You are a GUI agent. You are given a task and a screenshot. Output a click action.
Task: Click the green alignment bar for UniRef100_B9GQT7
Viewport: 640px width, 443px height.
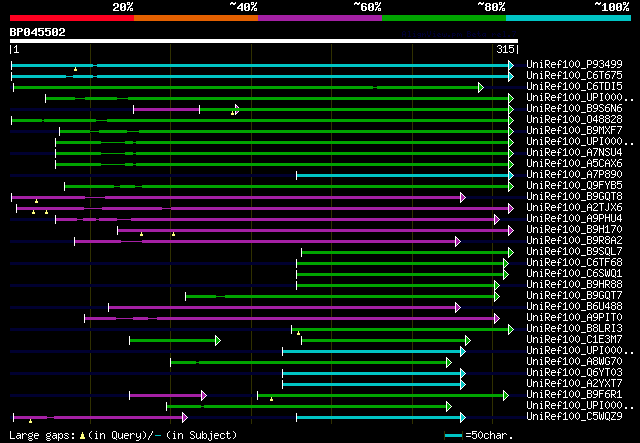pyautogui.click(x=341, y=297)
